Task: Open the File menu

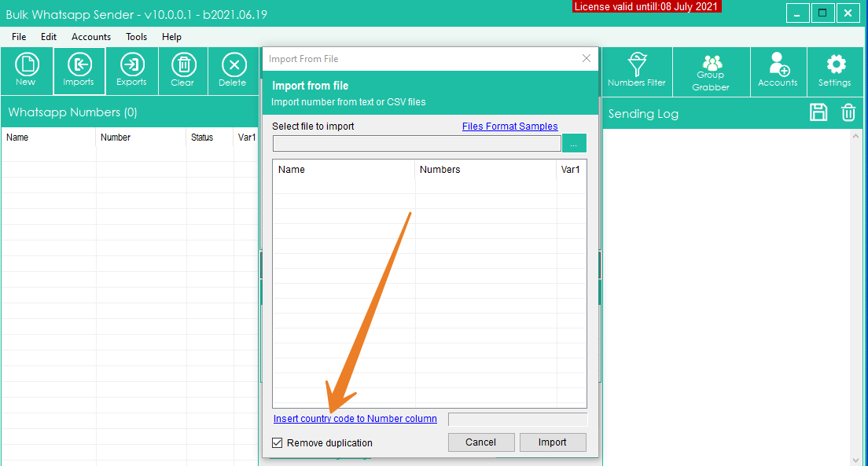Action: (x=19, y=36)
